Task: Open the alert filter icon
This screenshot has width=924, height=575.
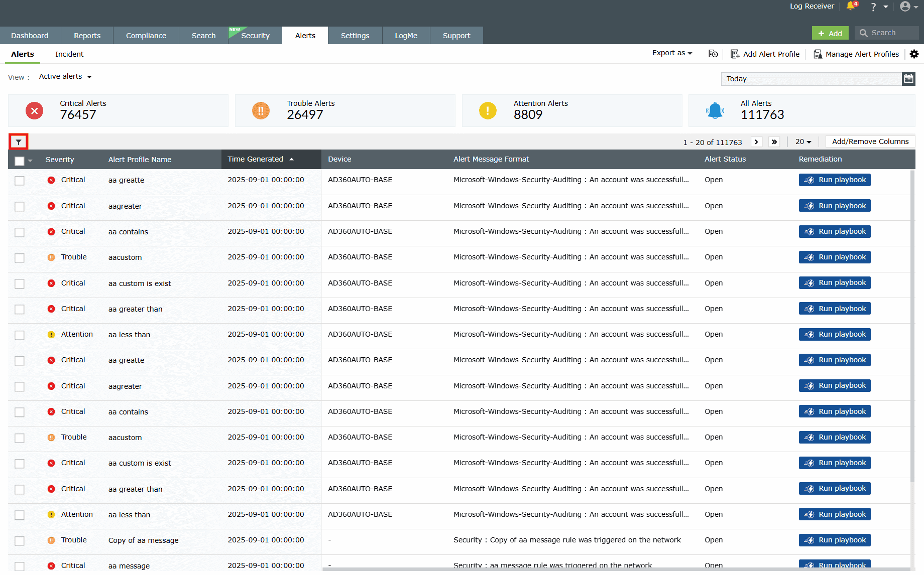Action: point(19,142)
